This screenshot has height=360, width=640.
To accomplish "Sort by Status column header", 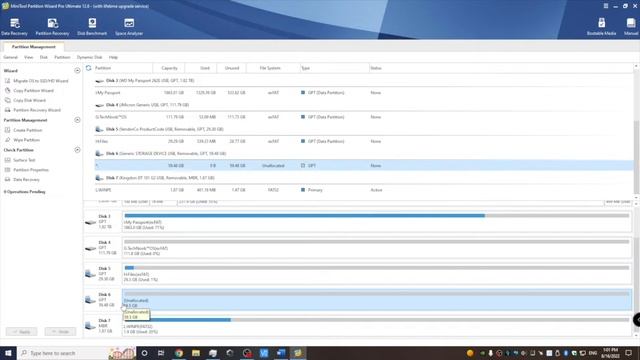I will click(x=376, y=68).
